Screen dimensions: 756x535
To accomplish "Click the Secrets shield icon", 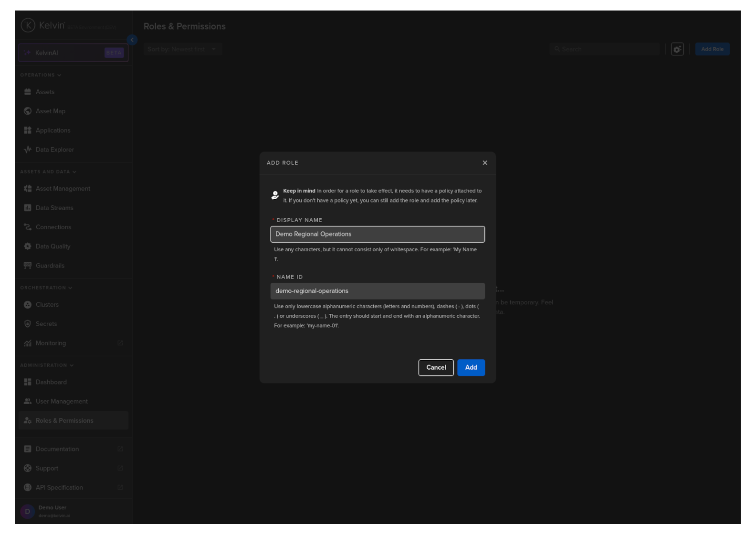I will (28, 324).
